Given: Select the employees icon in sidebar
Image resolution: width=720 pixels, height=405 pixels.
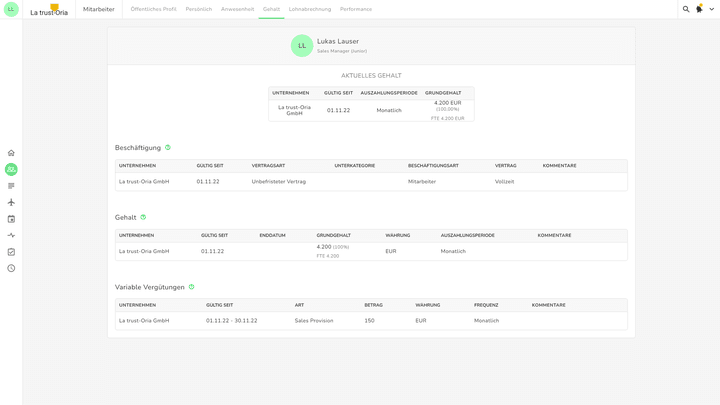Looking at the screenshot, I should point(11,169).
